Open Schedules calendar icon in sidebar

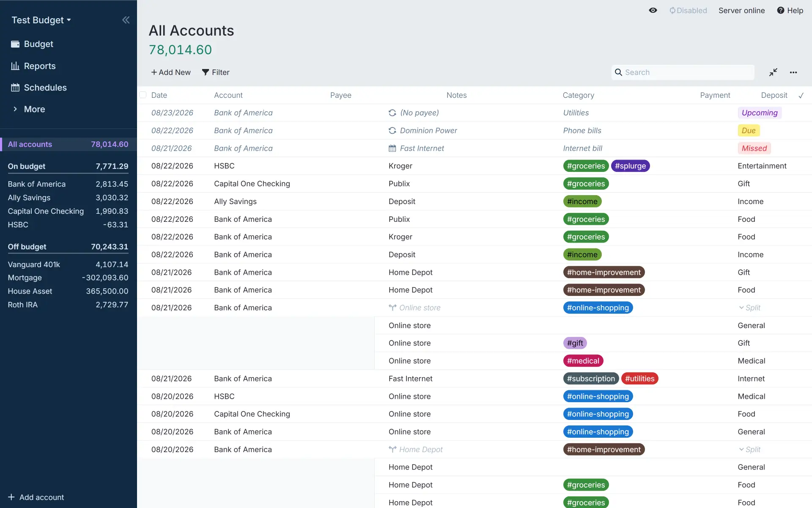coord(15,88)
